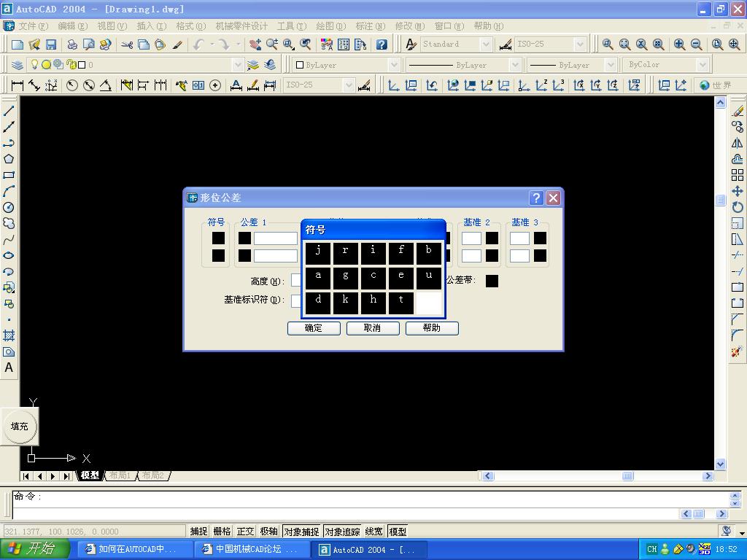The height and width of the screenshot is (560, 747).
Task: Select the Circle draw tool
Action: pyautogui.click(x=9, y=207)
